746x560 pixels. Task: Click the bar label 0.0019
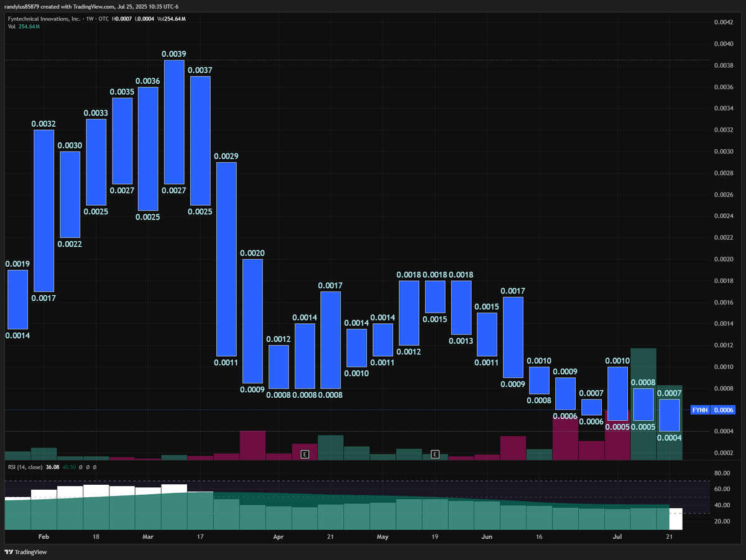(17, 264)
